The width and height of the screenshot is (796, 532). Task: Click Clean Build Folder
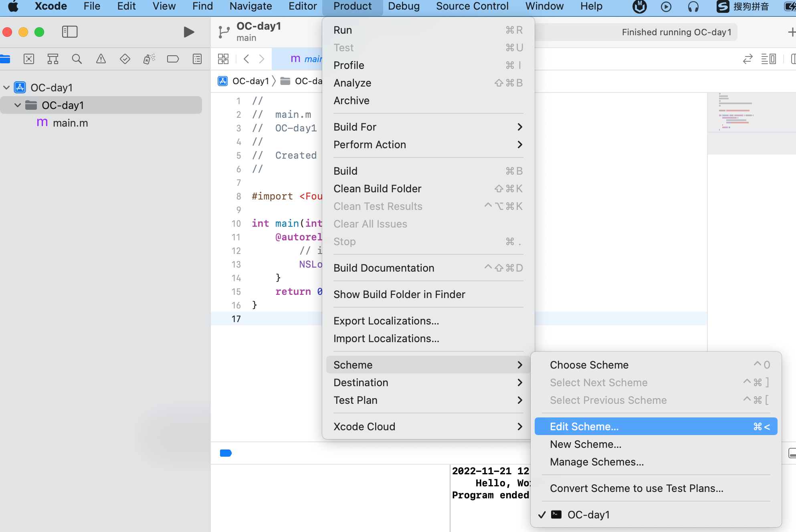click(377, 189)
